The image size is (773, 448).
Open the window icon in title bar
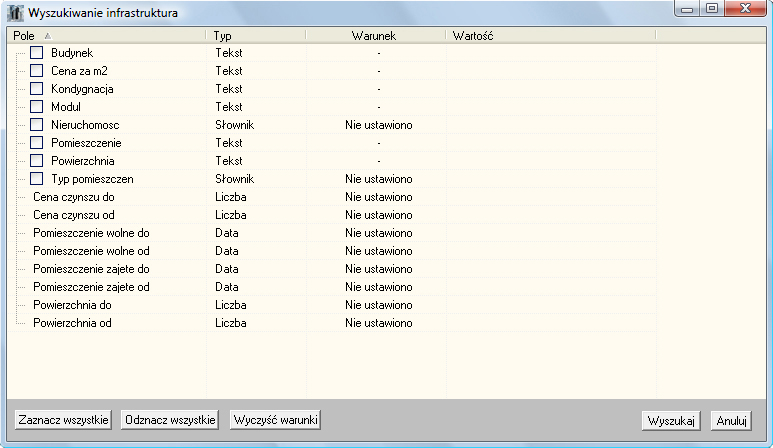(15, 13)
